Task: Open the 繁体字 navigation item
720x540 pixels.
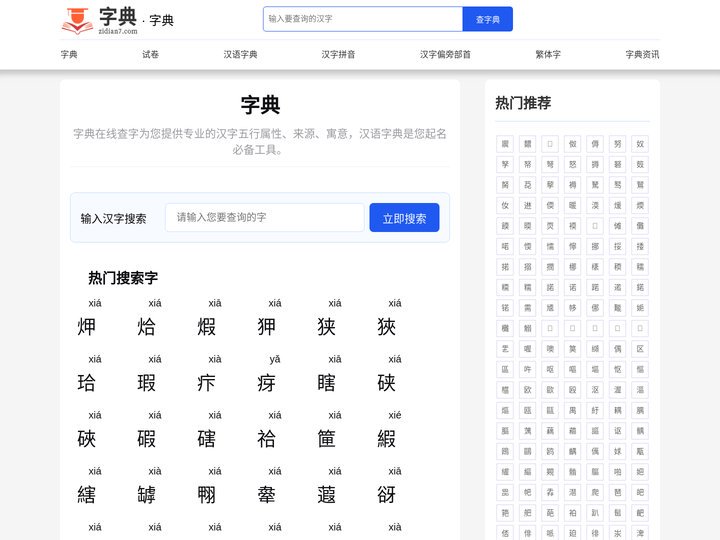Action: pos(548,54)
